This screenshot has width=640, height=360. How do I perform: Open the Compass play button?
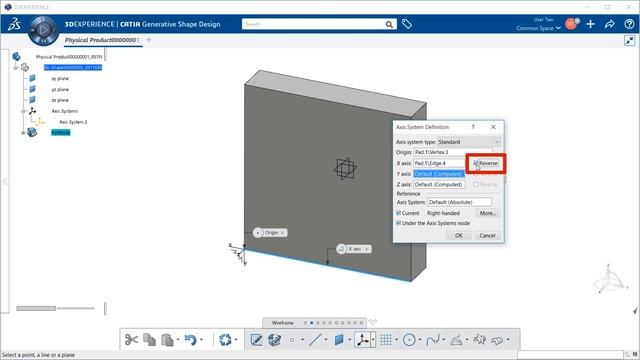coord(43,29)
